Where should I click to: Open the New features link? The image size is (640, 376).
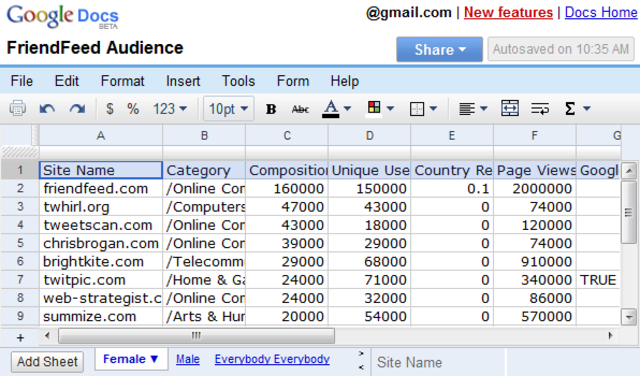tap(508, 12)
